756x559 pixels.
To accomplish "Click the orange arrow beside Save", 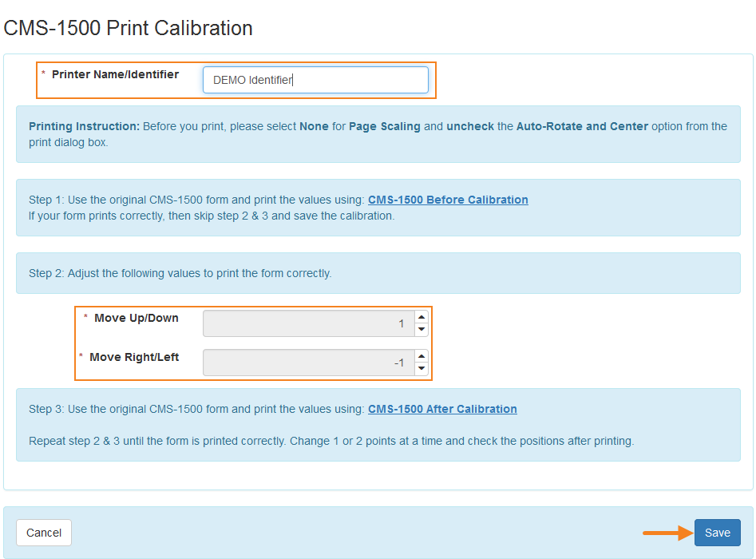I will click(667, 533).
